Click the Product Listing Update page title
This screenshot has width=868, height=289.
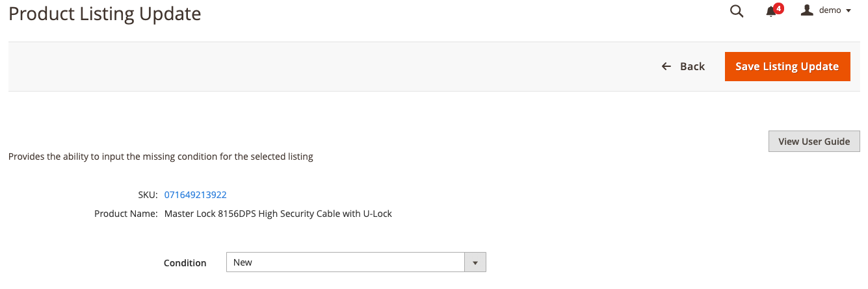pos(105,13)
